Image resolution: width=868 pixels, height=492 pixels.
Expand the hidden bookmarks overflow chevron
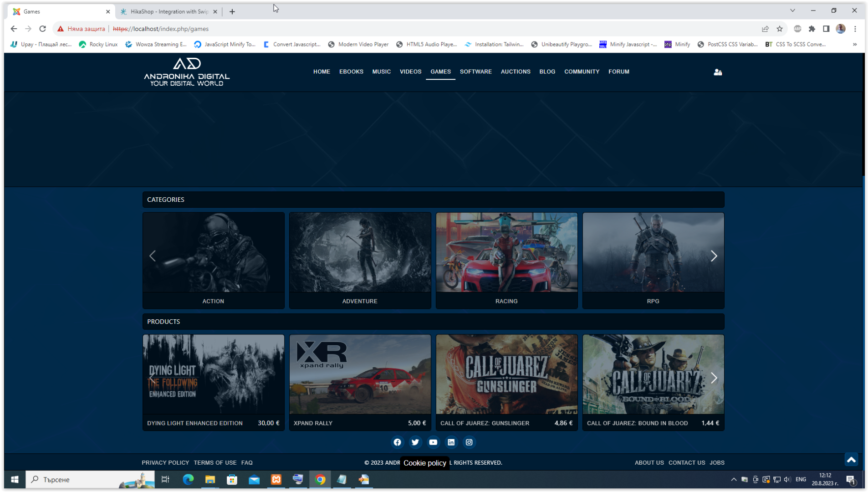click(x=855, y=44)
